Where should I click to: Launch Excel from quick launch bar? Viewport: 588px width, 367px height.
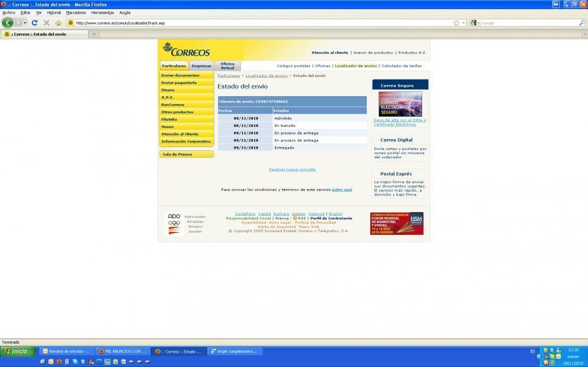tap(115, 362)
